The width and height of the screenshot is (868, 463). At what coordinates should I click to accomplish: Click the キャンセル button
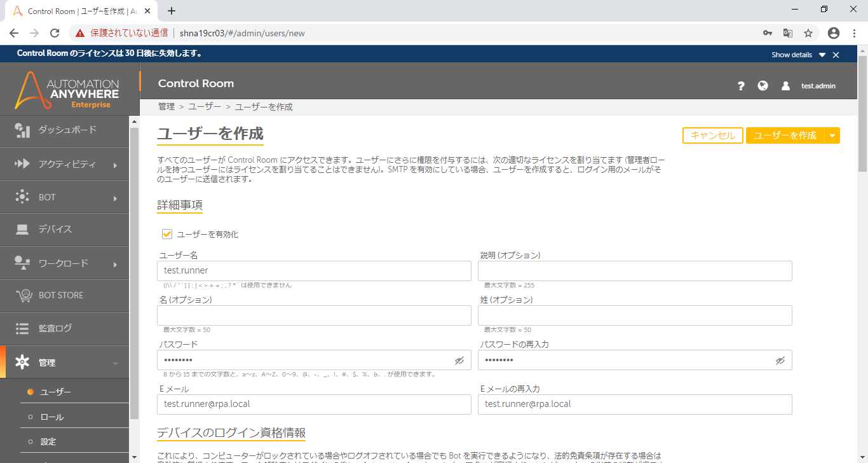point(713,135)
